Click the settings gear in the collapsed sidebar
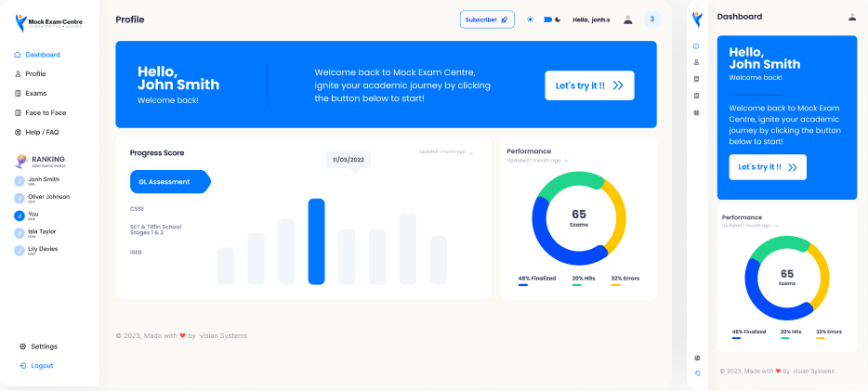This screenshot has width=868, height=391. (697, 358)
